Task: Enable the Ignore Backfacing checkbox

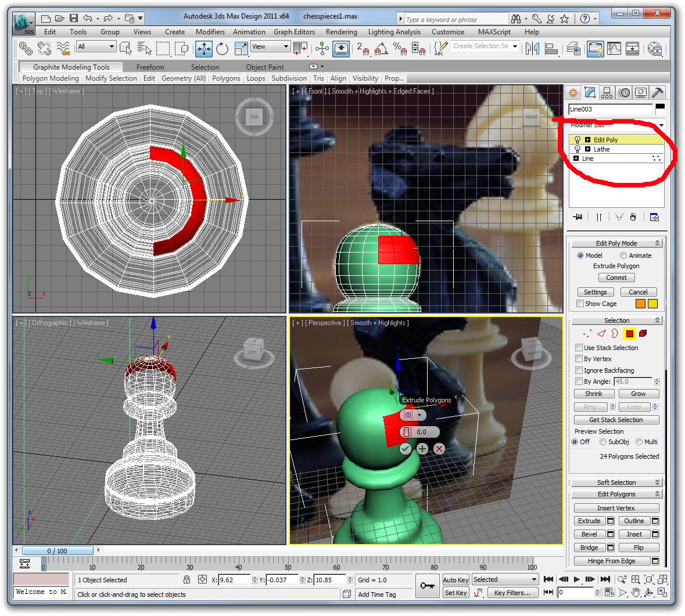Action: click(579, 370)
